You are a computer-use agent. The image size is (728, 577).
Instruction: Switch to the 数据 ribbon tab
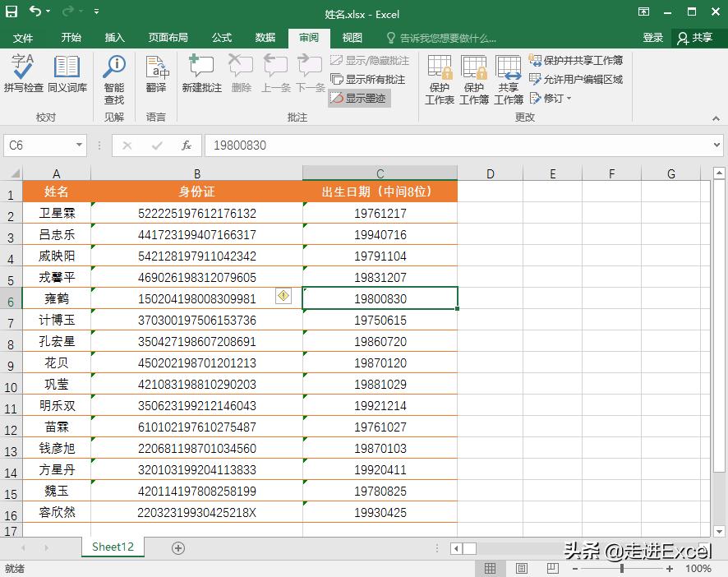264,37
